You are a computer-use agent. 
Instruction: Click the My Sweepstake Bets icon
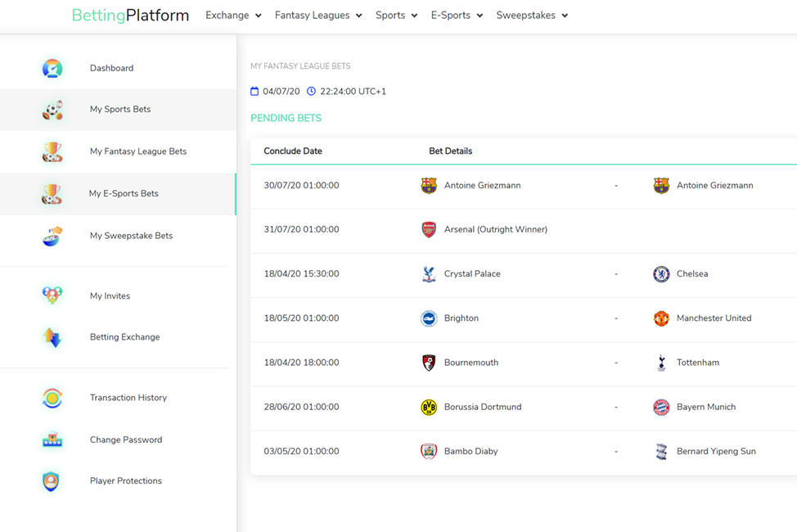pyautogui.click(x=52, y=236)
